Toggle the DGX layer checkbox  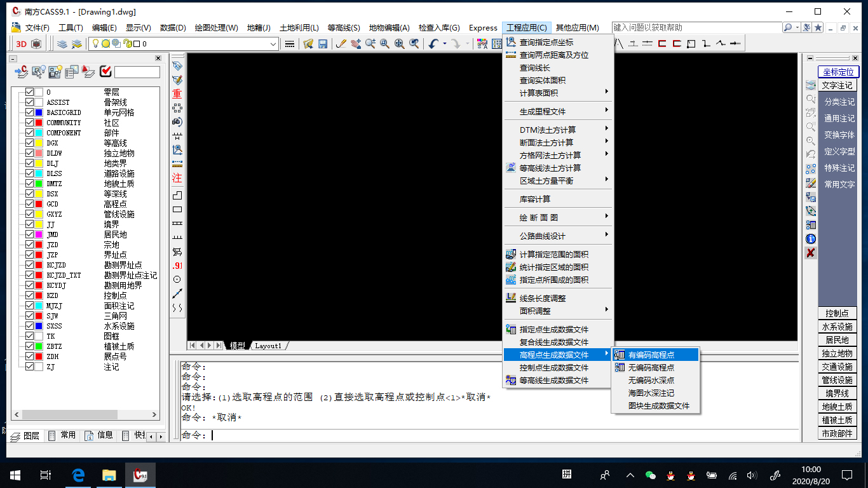click(x=29, y=143)
